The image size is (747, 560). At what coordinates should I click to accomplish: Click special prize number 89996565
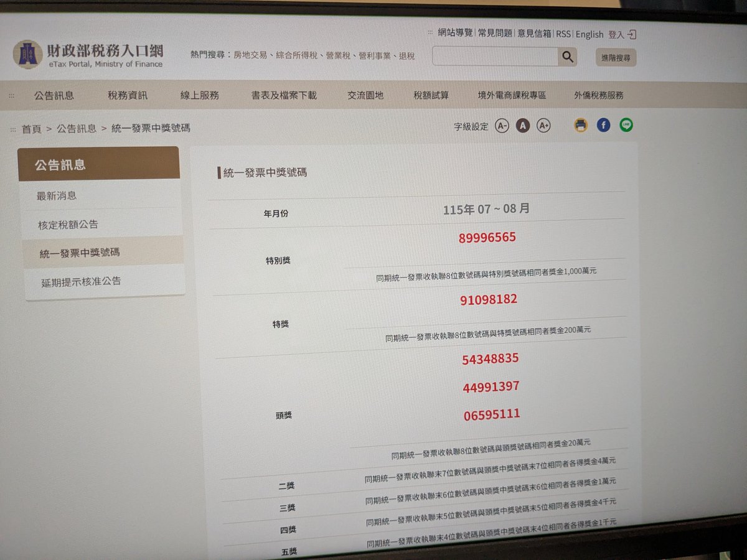487,238
